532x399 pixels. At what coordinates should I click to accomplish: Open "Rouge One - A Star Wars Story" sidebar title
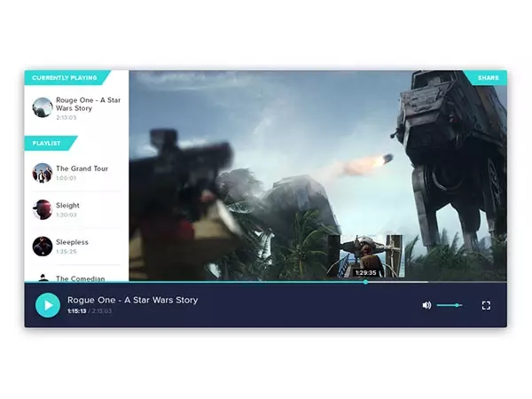point(88,104)
